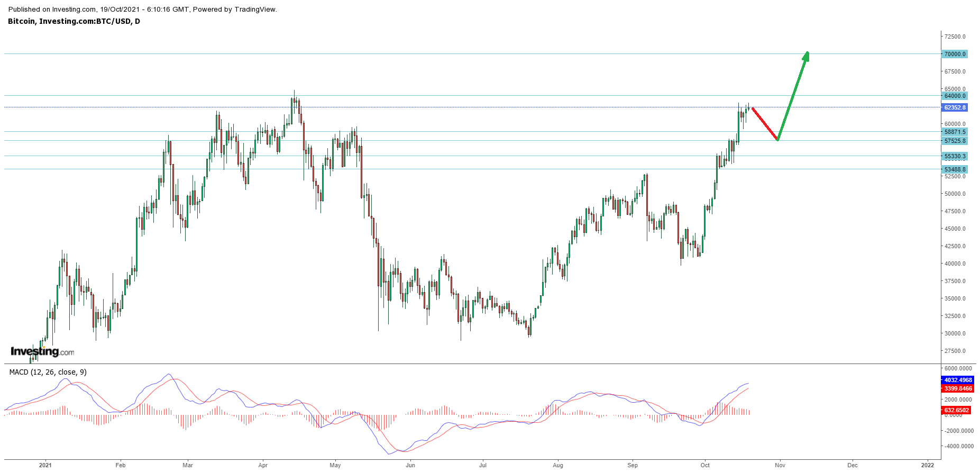
Task: Click the May label on time axis
Action: 335,465
